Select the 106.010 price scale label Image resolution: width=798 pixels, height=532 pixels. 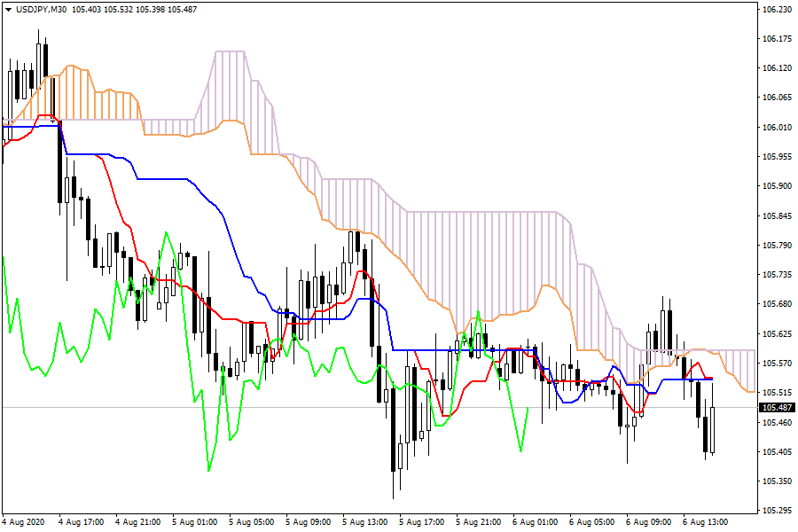(x=776, y=127)
